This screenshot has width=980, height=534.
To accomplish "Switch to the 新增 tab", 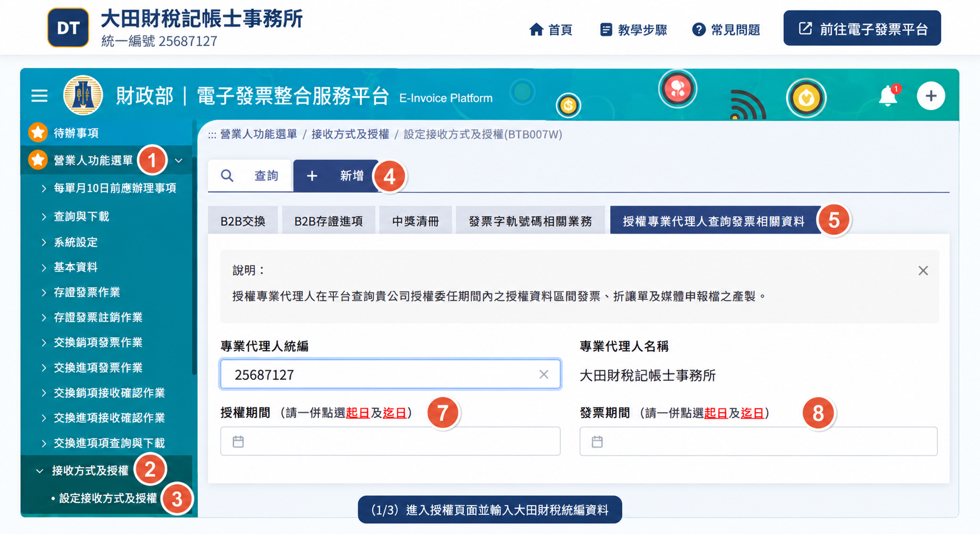I will tap(336, 176).
